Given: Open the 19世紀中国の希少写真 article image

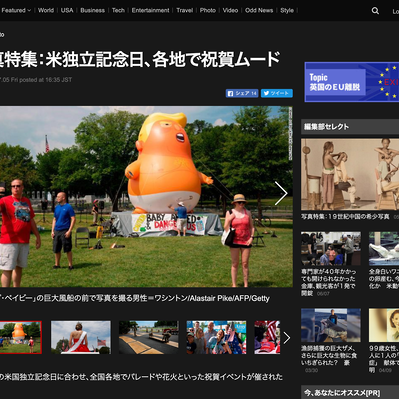Looking at the screenshot, I should point(350,174).
